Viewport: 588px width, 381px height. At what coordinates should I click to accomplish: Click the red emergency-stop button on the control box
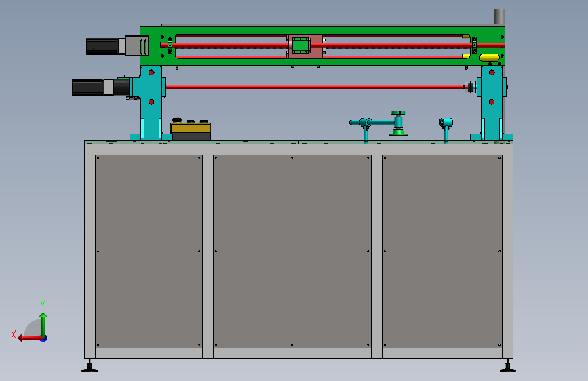pos(176,121)
